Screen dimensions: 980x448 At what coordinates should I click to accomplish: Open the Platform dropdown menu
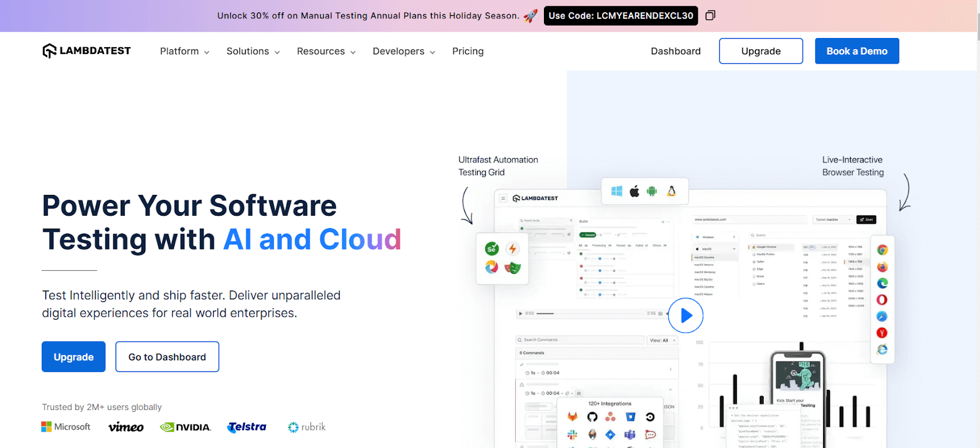[x=185, y=51]
